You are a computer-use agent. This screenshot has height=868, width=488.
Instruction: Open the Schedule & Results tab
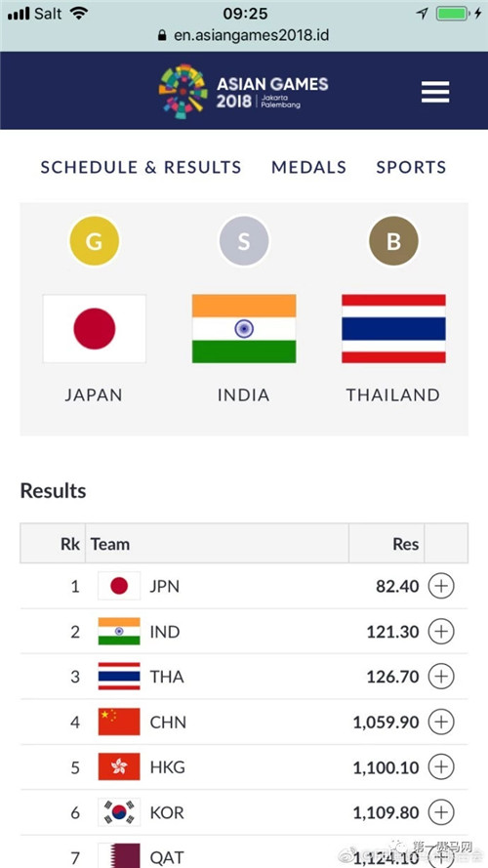pos(142,167)
